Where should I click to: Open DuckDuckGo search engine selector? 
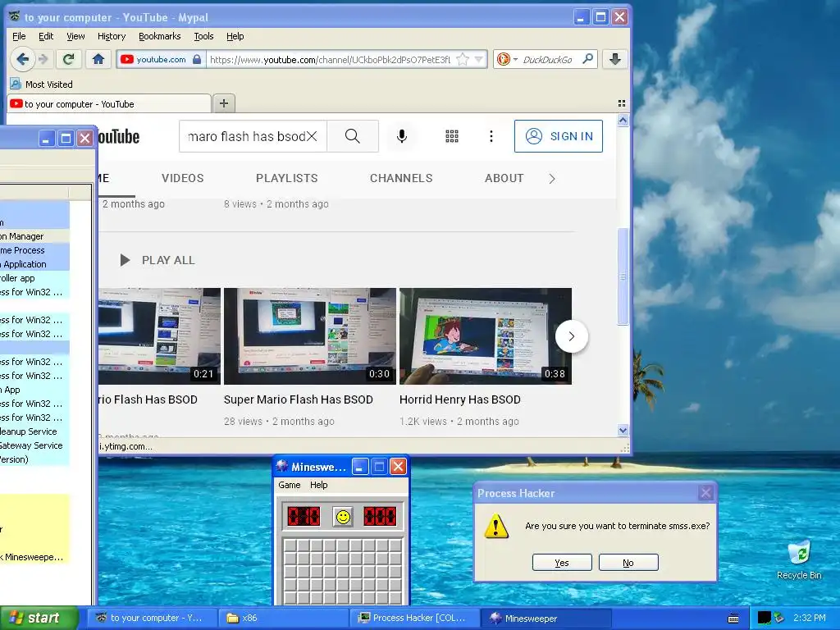coord(506,59)
